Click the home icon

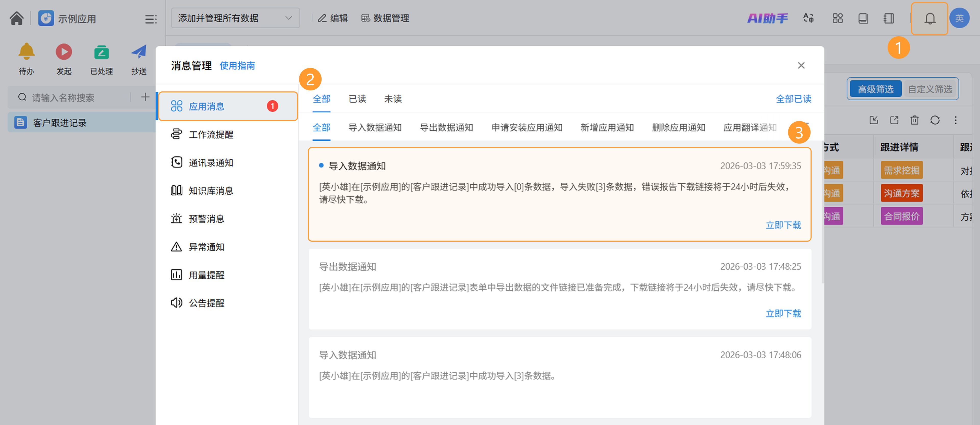click(16, 18)
